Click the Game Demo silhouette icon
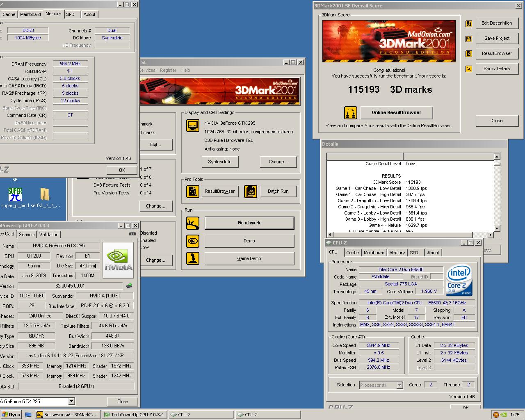 (193, 258)
